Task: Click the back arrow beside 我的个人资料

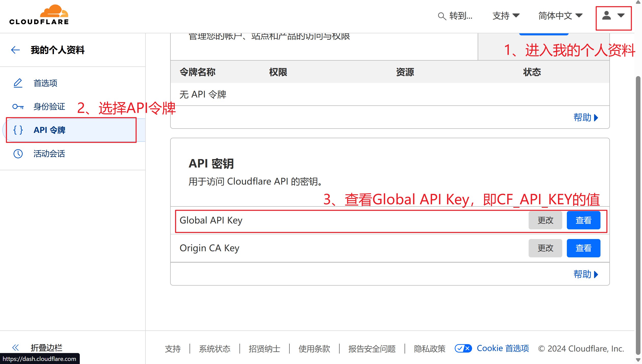Action: 15,50
